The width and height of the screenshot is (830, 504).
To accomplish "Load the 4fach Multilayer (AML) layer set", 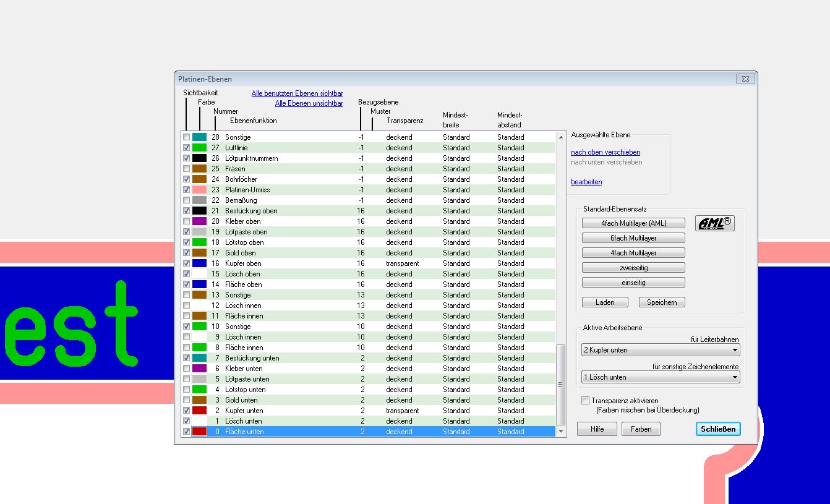I will pyautogui.click(x=633, y=223).
